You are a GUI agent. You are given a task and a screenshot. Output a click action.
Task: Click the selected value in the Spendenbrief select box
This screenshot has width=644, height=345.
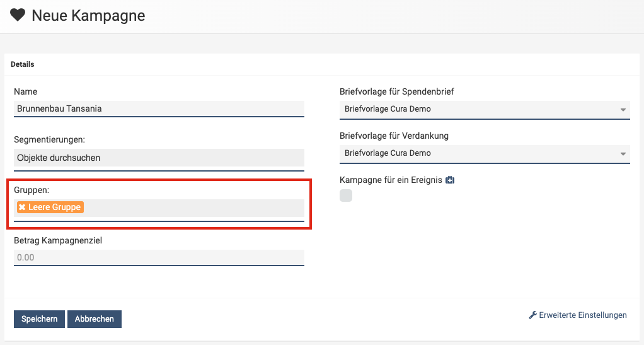[388, 109]
